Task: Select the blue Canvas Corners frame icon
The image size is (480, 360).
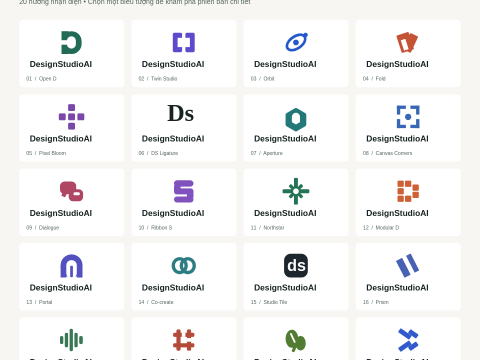Action: coord(408,117)
